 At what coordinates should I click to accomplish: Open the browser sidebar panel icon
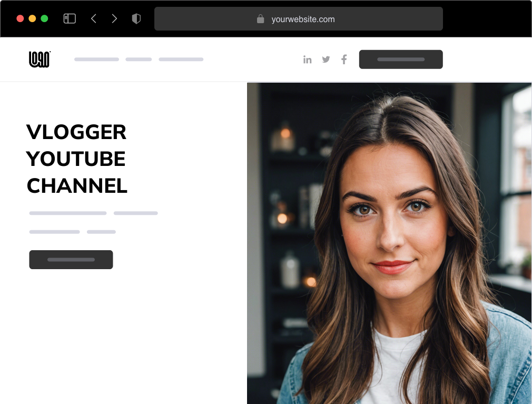pyautogui.click(x=69, y=18)
